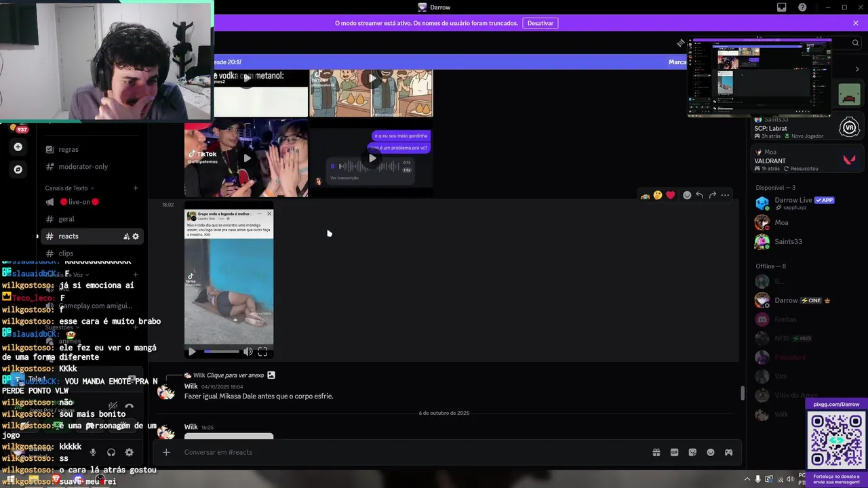Click the taskbar volume speaker icon
This screenshot has height=488, width=868.
790,479
